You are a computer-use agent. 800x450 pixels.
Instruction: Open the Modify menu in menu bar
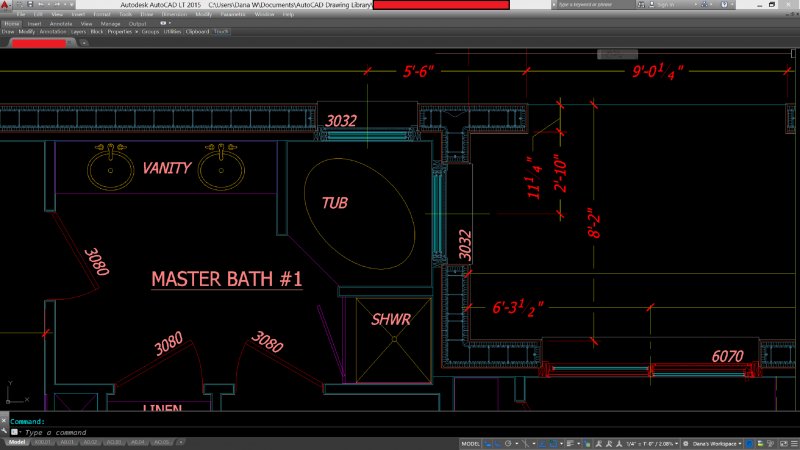203,15
